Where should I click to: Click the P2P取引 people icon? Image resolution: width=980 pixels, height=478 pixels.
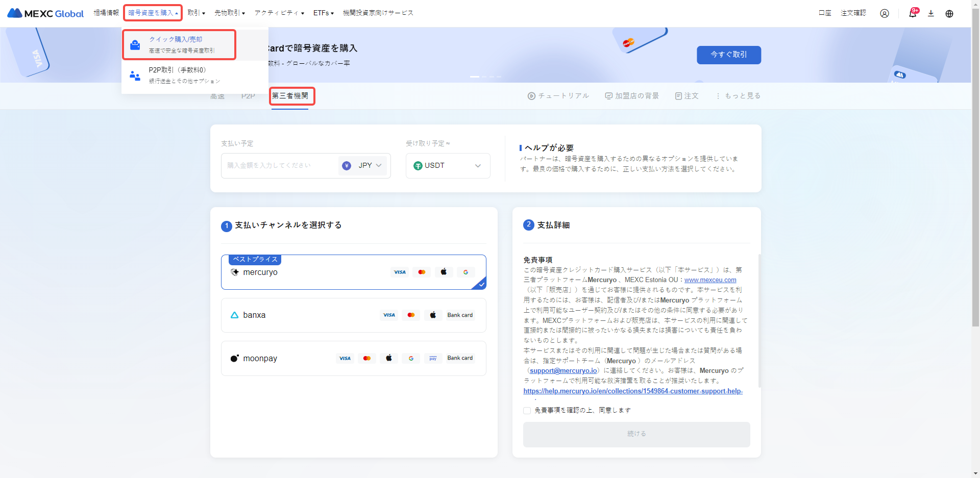pos(135,76)
